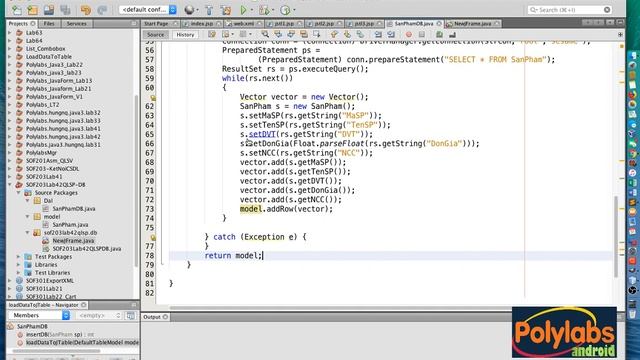The width and height of the screenshot is (640, 360).
Task: Run the project with the green play icon
Action: tap(243, 9)
